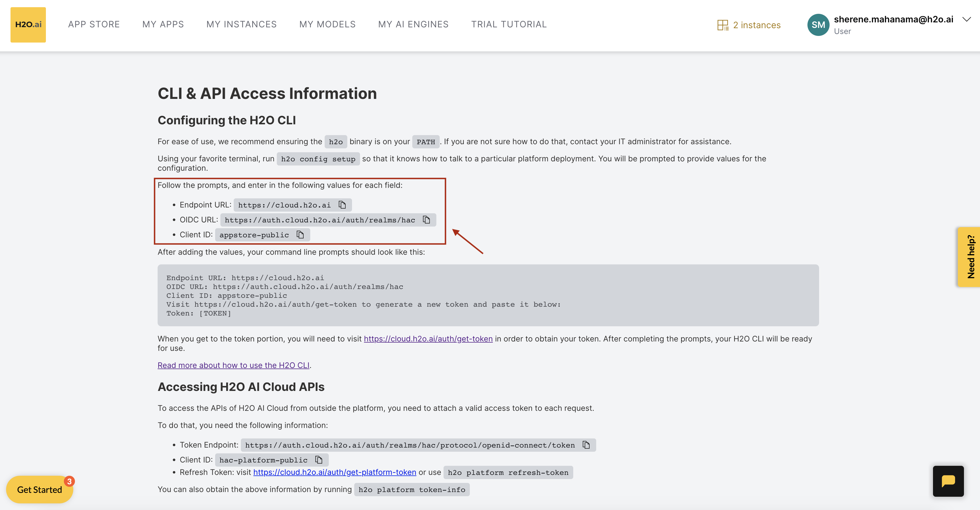Click the https://cloud.h2o.ai endpoint URL value

(284, 205)
